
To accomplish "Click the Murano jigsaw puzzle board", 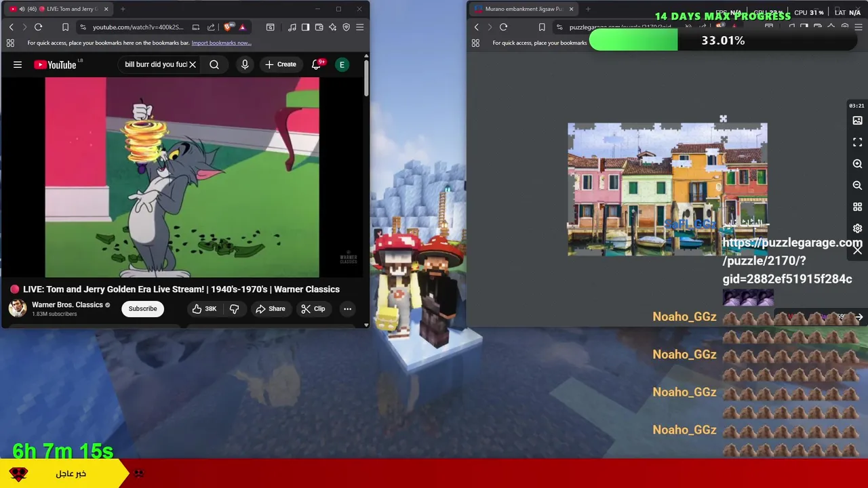I will click(x=667, y=189).
